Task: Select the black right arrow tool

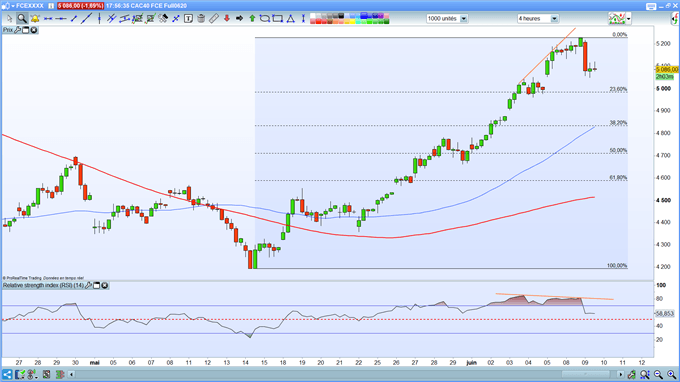Action: pos(239,19)
